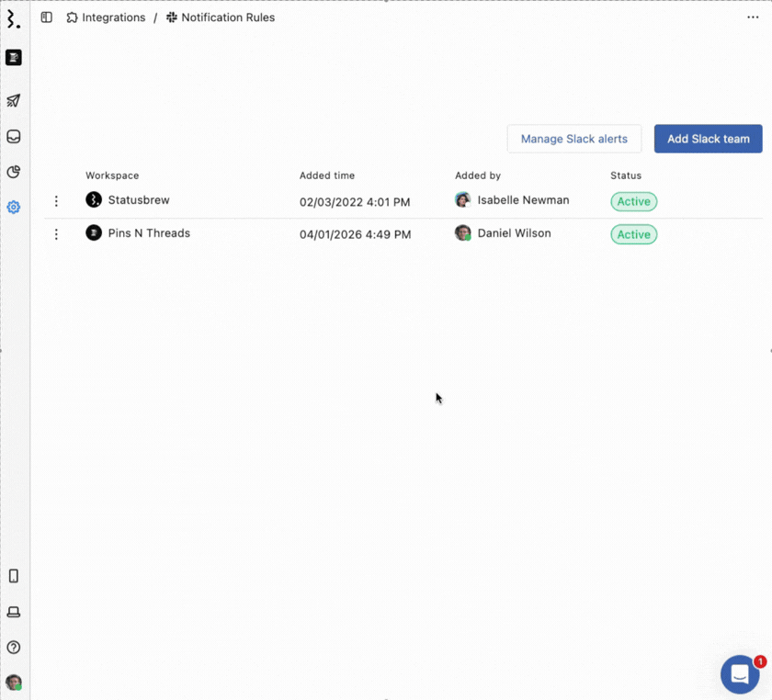Click Daniel Wilson's profile avatar

[463, 233]
